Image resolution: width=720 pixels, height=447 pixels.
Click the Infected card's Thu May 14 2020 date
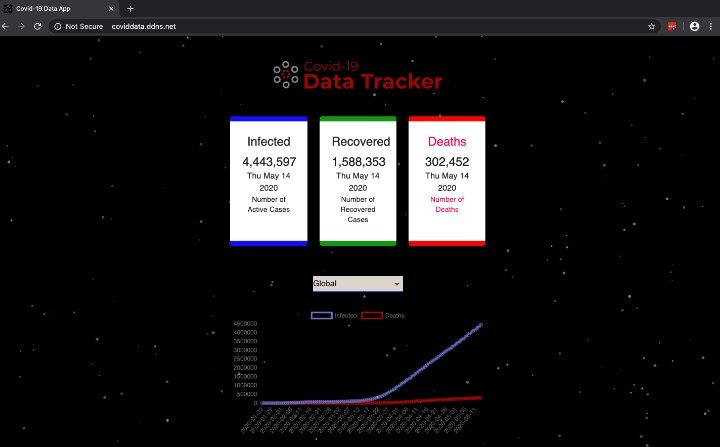[x=269, y=182]
